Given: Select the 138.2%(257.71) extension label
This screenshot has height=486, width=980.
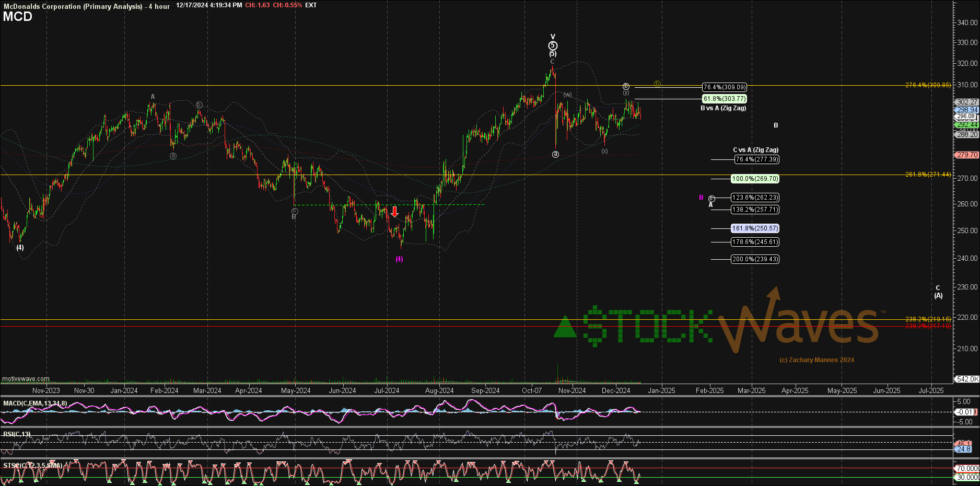Looking at the screenshot, I should tap(755, 210).
